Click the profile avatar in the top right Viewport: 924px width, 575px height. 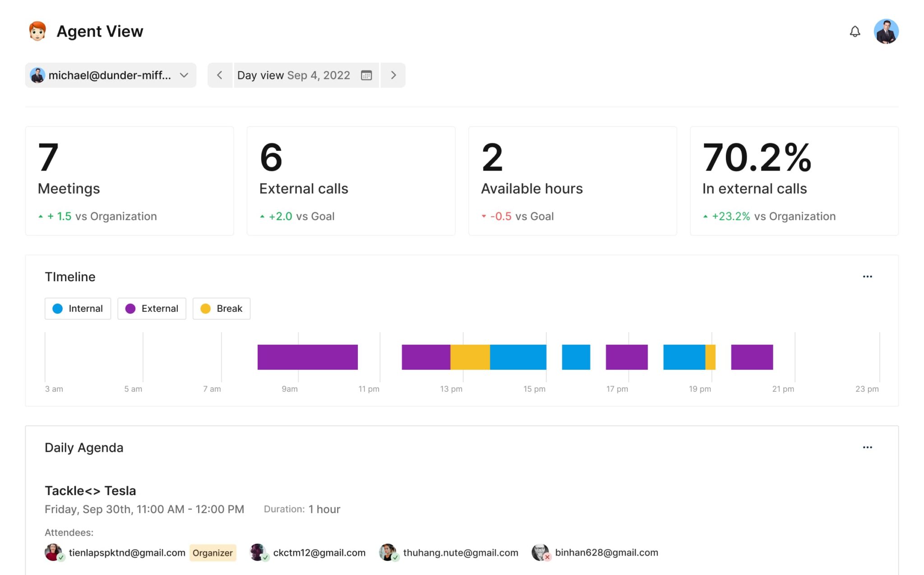[887, 31]
